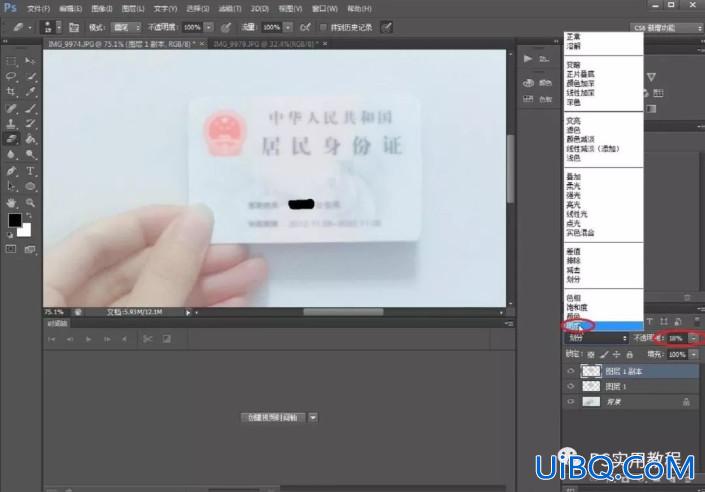
Task: Select the Paint Bucket tool
Action: [30, 139]
